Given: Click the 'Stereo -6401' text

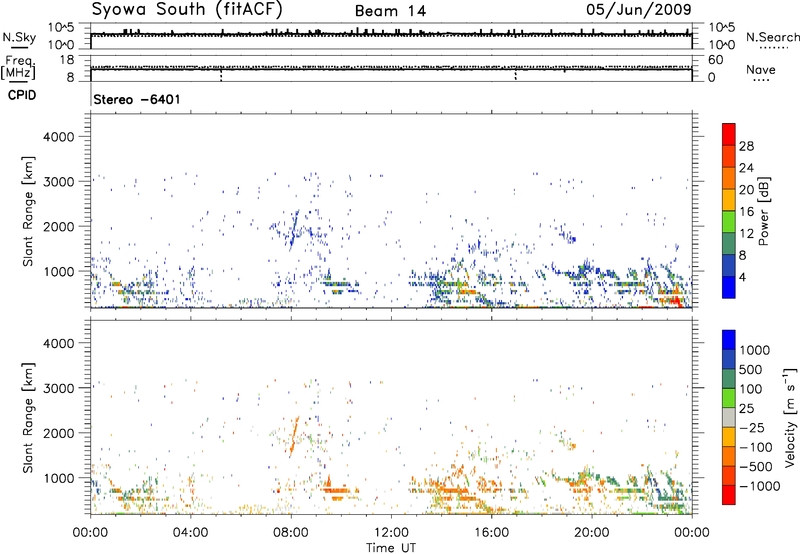Looking at the screenshot, I should click(x=137, y=99).
